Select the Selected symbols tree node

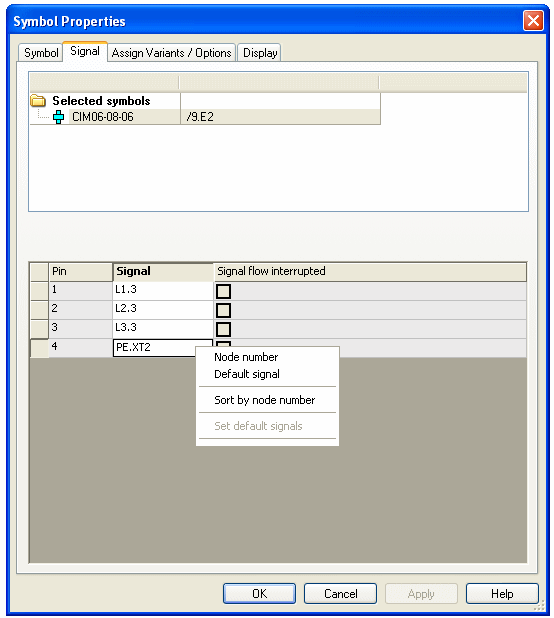(101, 101)
